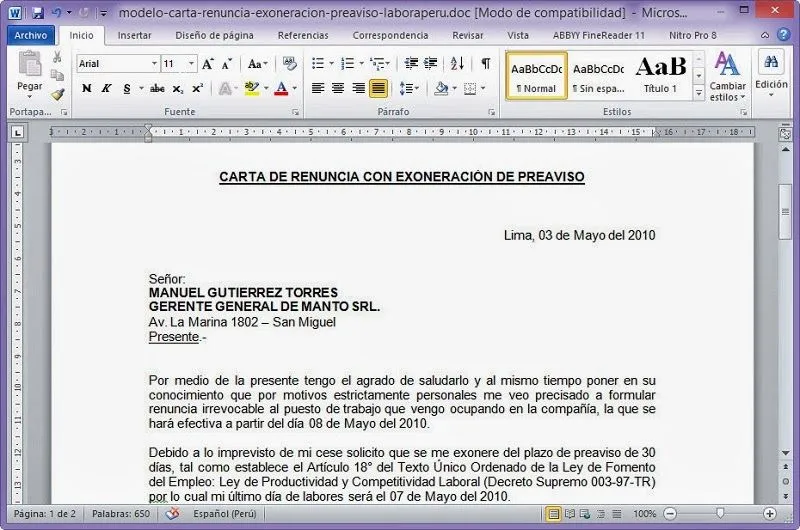This screenshot has height=530, width=800.
Task: Open the Archivo tab
Action: point(31,35)
